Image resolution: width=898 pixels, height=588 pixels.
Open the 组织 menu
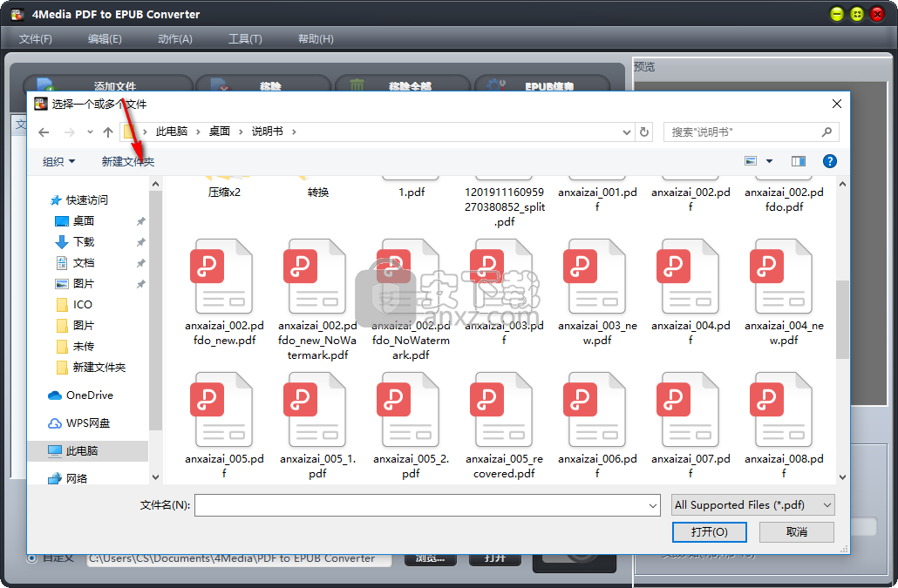coord(58,162)
